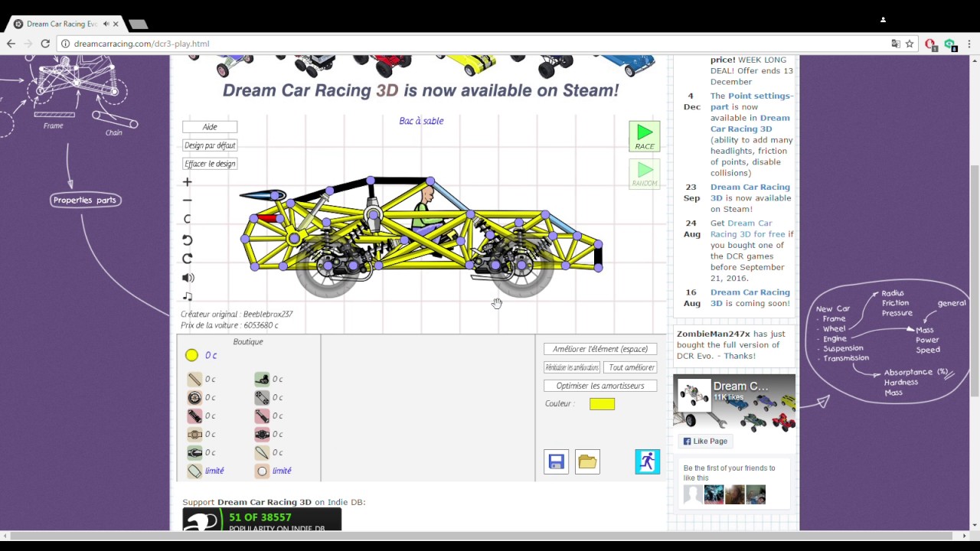Image resolution: width=980 pixels, height=551 pixels.
Task: Click Réinitialiser les améliorations button
Action: coord(572,367)
